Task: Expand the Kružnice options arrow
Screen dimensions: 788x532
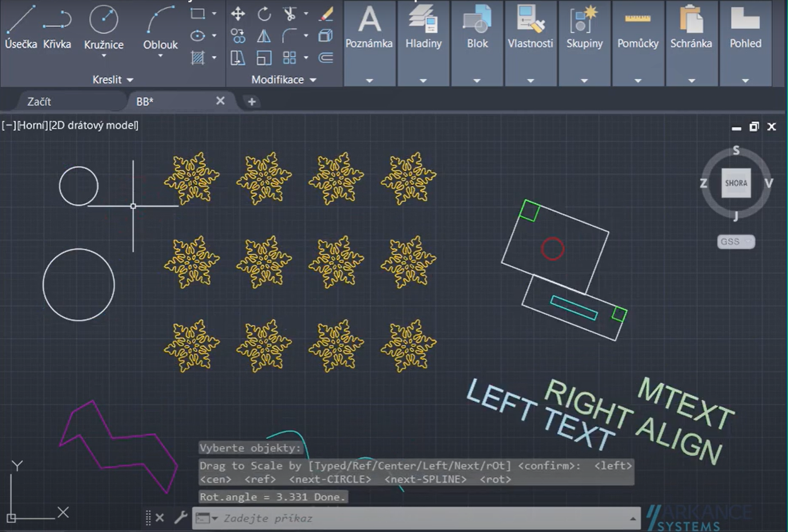Action: coord(104,56)
